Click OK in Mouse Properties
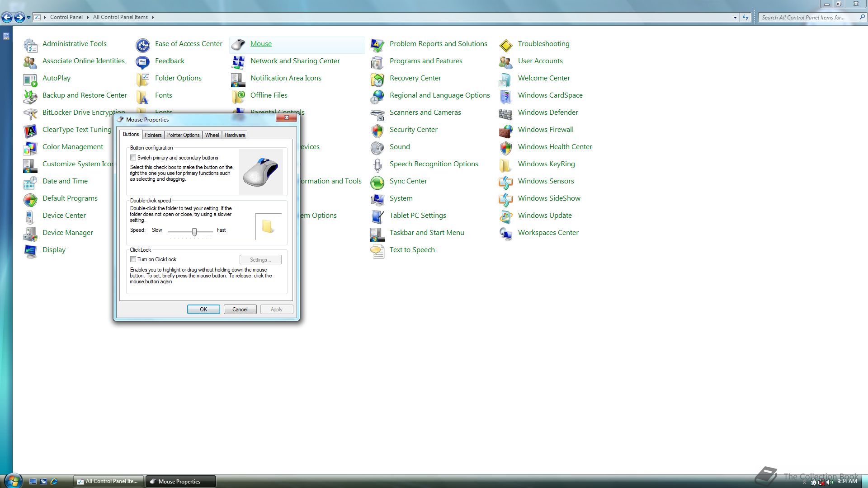The image size is (868, 488). (x=203, y=310)
